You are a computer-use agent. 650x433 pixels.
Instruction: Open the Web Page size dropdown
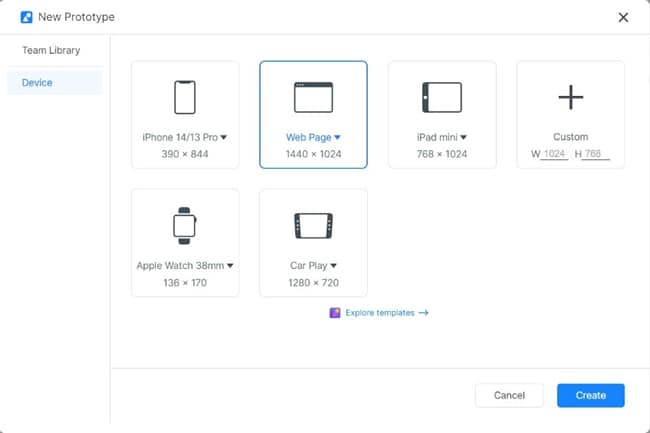click(x=338, y=137)
